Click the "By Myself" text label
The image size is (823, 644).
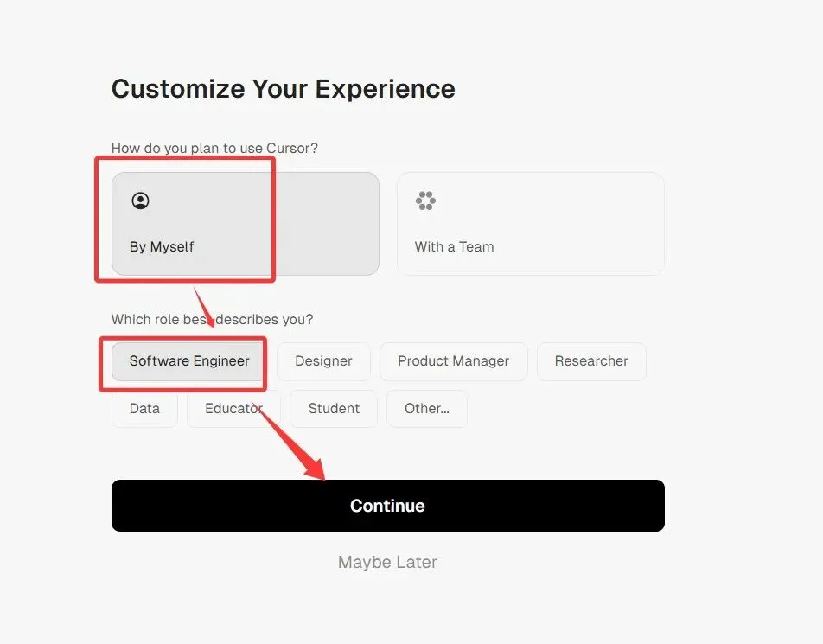coord(162,246)
